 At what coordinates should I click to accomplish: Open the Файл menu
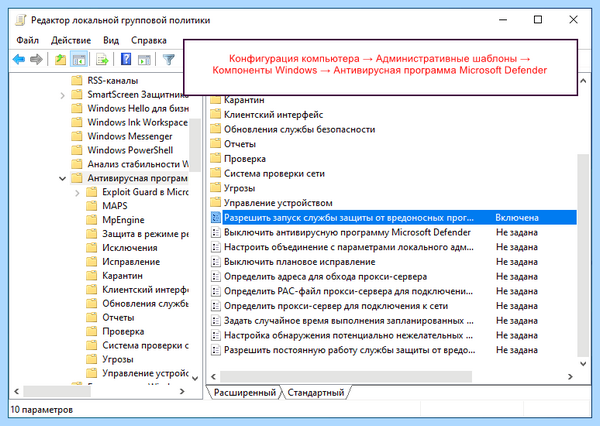tap(28, 40)
